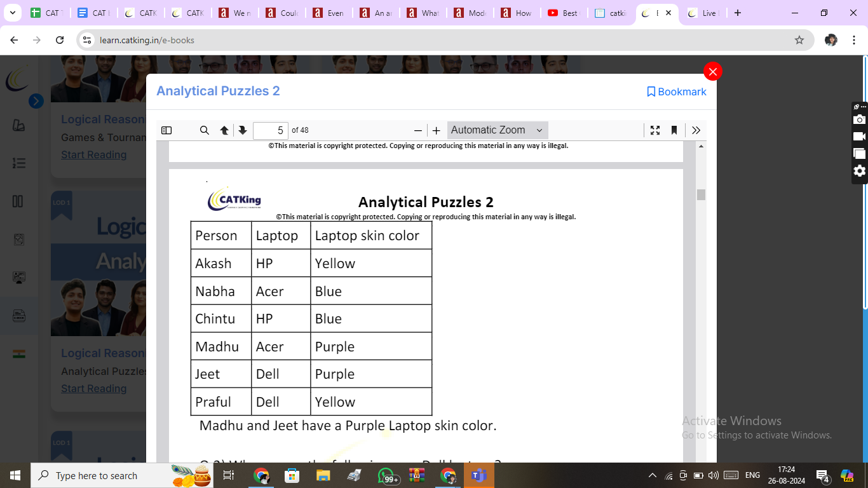
Task: Click the page number field showing 5
Action: [x=271, y=130]
